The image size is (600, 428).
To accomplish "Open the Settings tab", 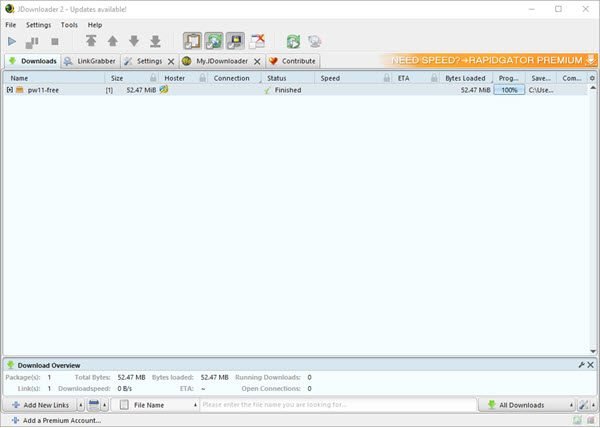I will tap(149, 61).
